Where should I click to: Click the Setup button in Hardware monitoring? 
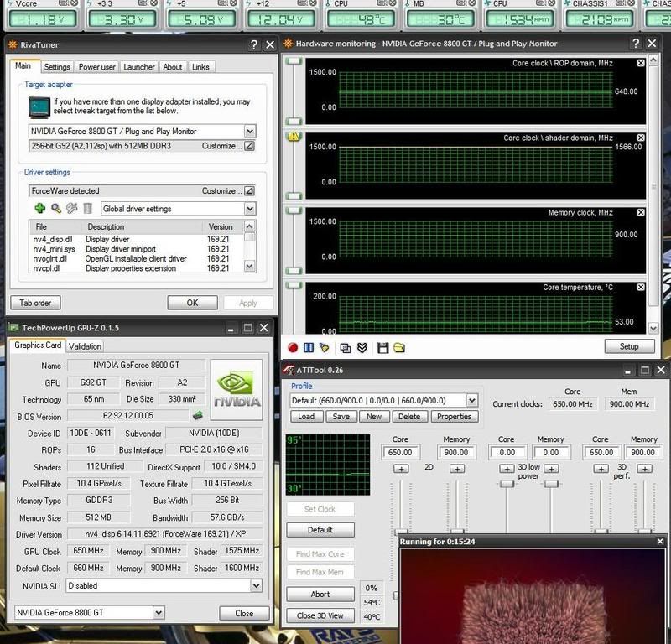[x=628, y=346]
